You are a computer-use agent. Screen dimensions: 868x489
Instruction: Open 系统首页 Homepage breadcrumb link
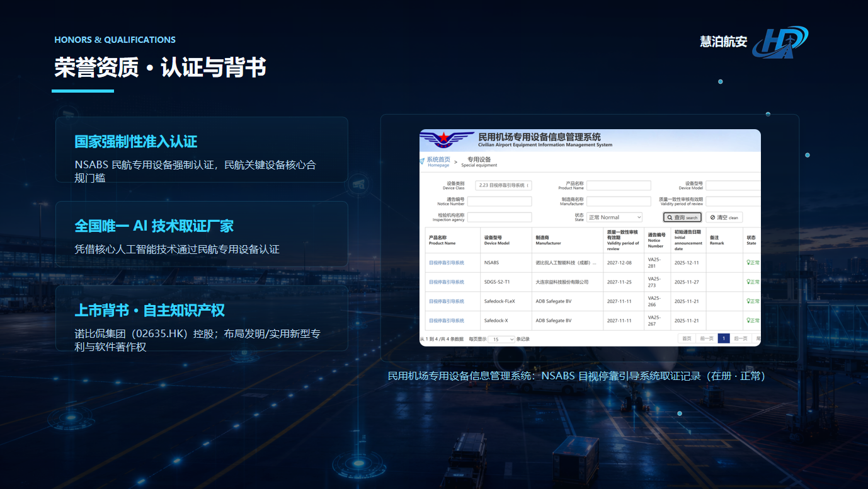[x=438, y=161]
